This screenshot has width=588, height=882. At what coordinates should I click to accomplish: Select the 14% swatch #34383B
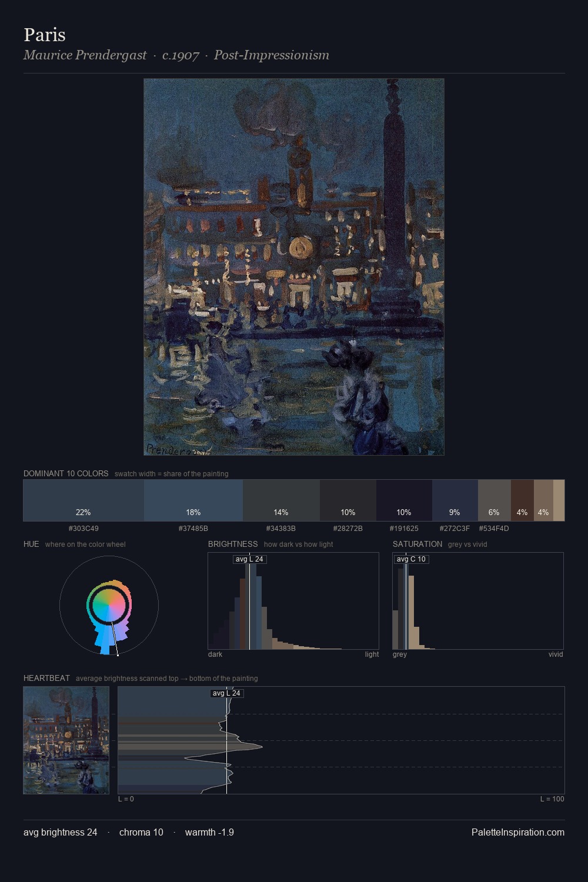pyautogui.click(x=281, y=500)
